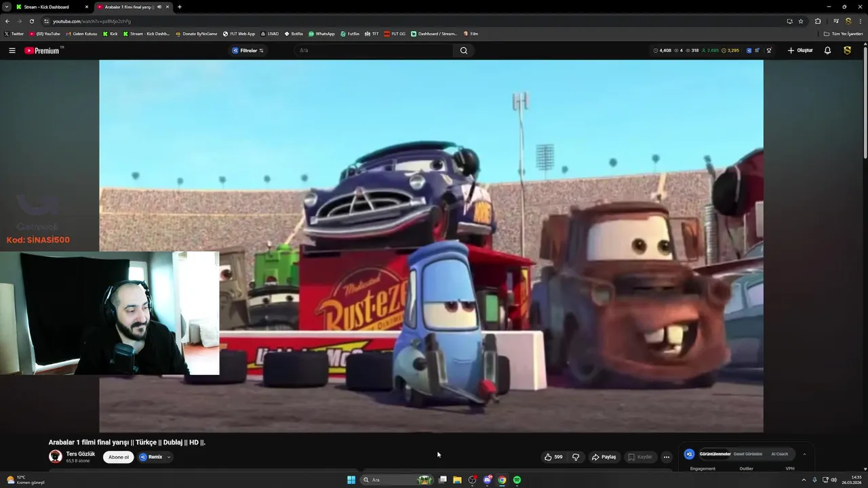The width and height of the screenshot is (868, 488).
Task: Expand the Chrome tab search dropdown
Action: coord(6,7)
